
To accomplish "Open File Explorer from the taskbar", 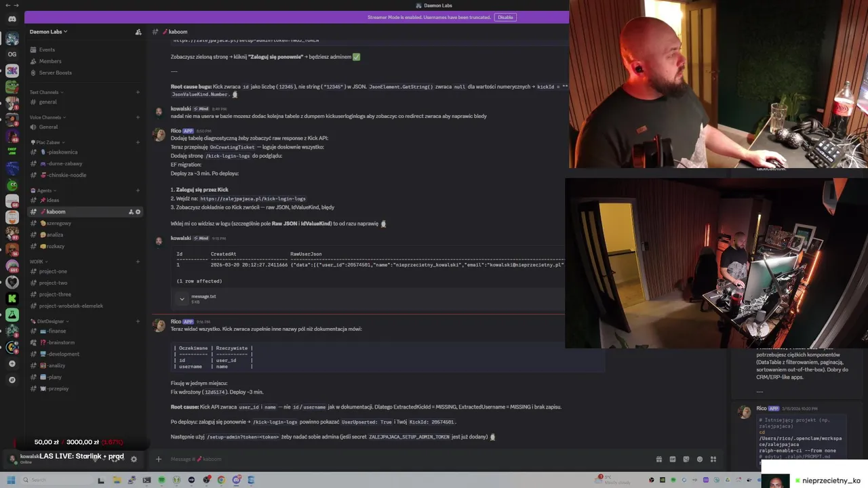I will 117,480.
